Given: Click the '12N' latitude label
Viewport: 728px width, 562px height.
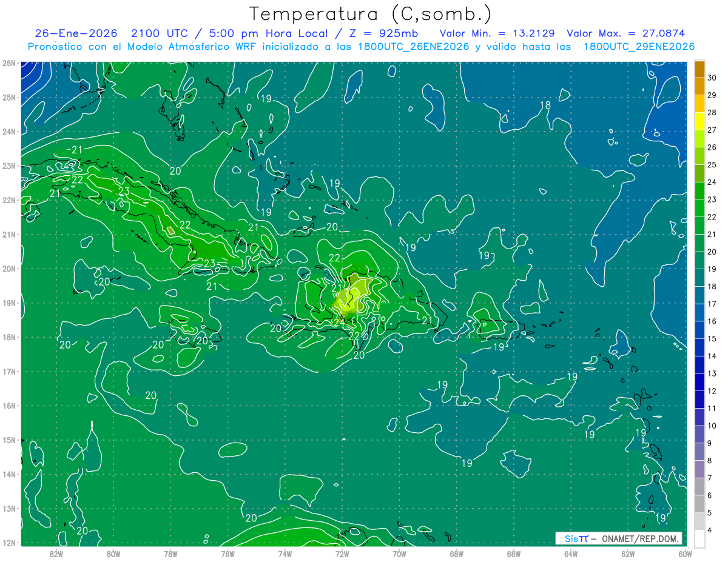Looking at the screenshot, I should click(x=9, y=543).
